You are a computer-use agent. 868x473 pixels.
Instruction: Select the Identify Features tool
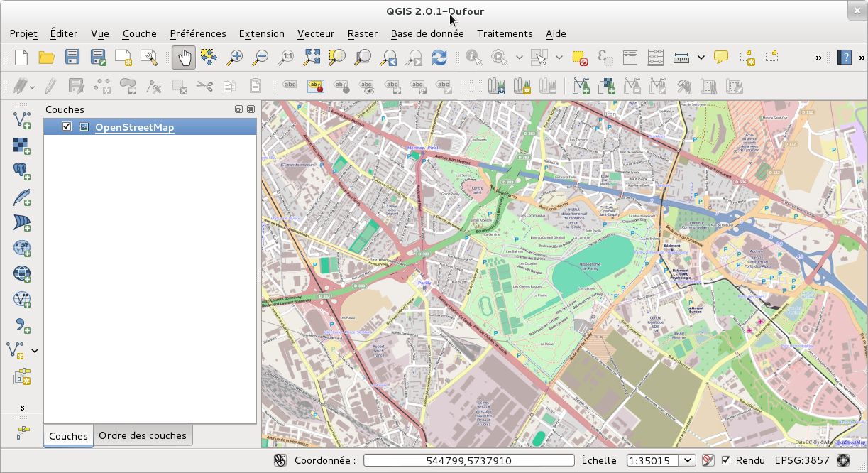click(474, 58)
